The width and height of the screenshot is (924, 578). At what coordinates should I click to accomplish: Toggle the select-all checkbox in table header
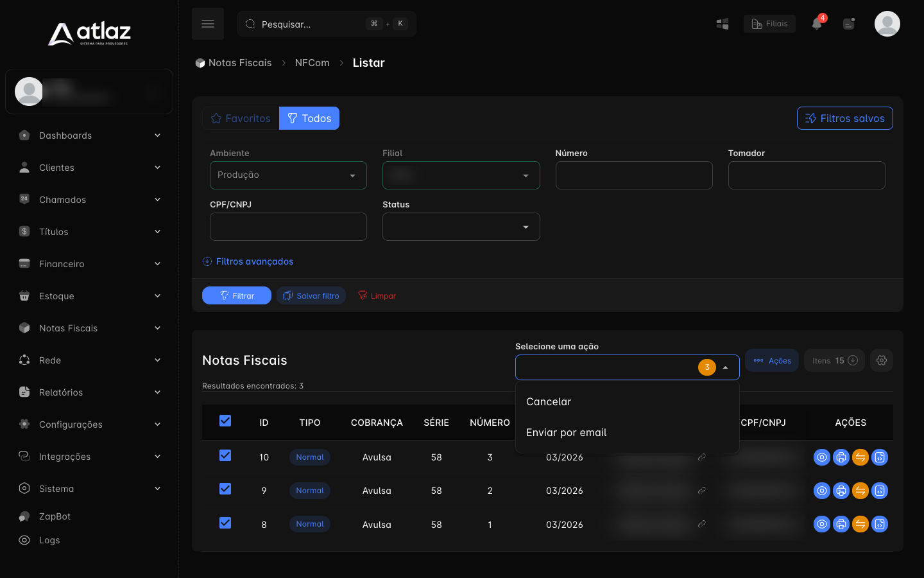225,421
